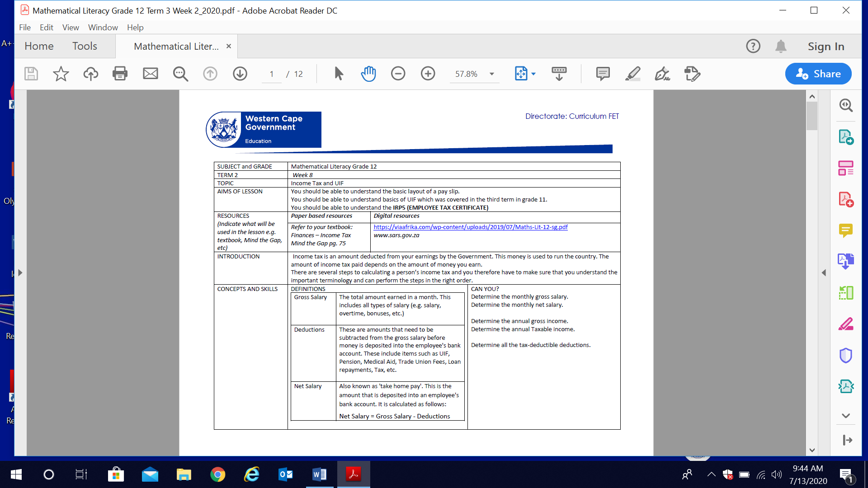Switch to the Tools tab
Viewport: 868px width, 488px height.
coord(85,46)
